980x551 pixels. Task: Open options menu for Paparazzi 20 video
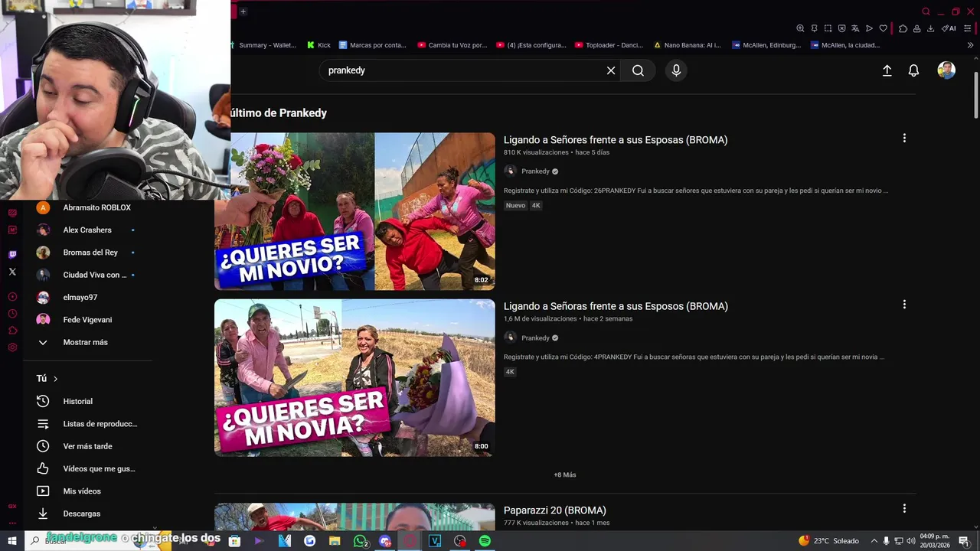[x=904, y=509]
